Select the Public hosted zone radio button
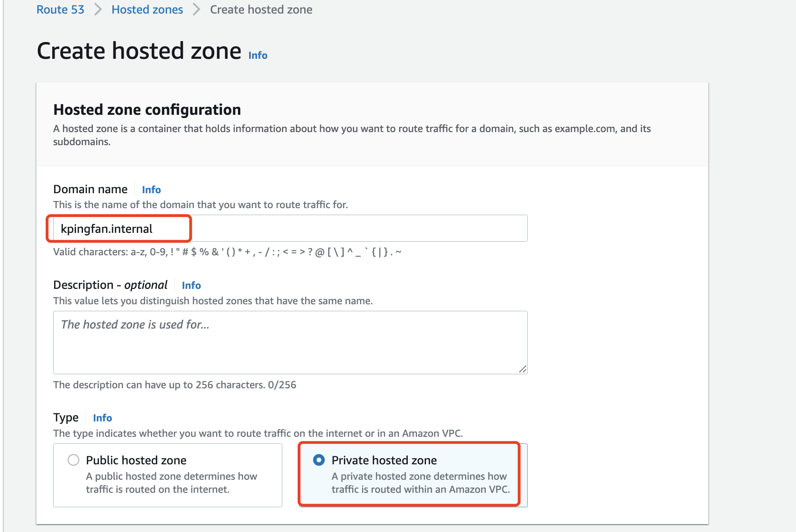The width and height of the screenshot is (796, 532). [73, 460]
